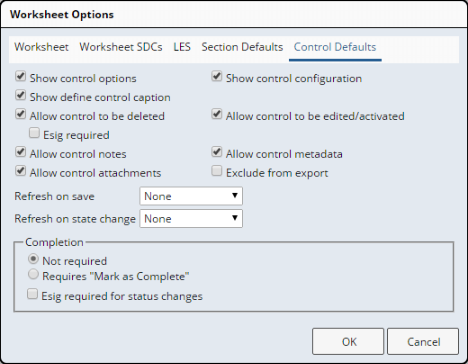The height and width of the screenshot is (364, 468).
Task: Enable Esig required under deletion option
Action: pos(34,133)
